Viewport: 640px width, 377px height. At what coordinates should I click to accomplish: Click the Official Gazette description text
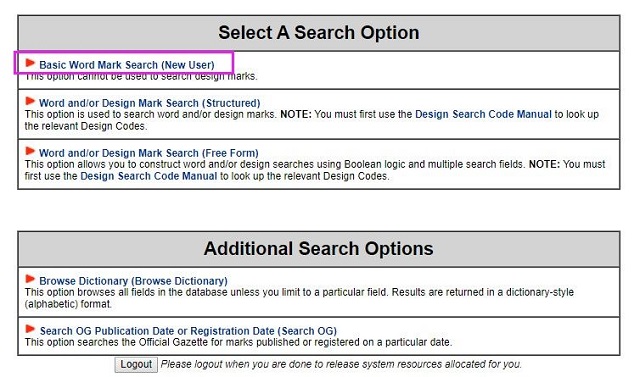click(x=238, y=342)
